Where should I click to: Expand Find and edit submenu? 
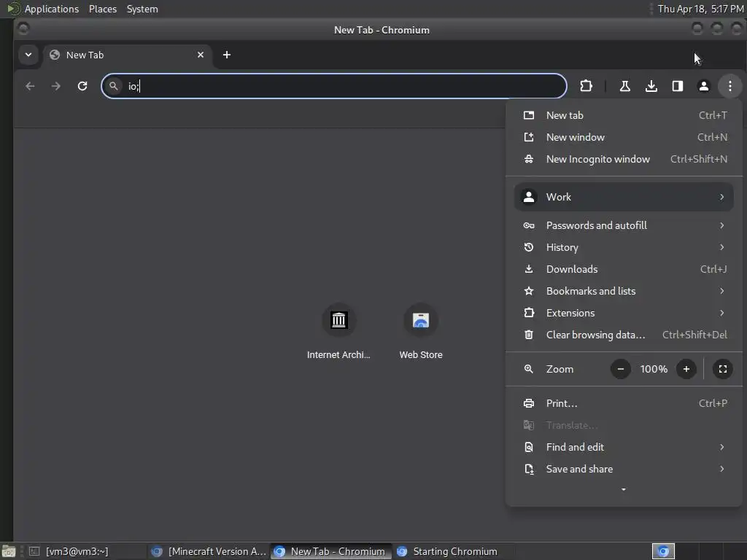coord(624,447)
